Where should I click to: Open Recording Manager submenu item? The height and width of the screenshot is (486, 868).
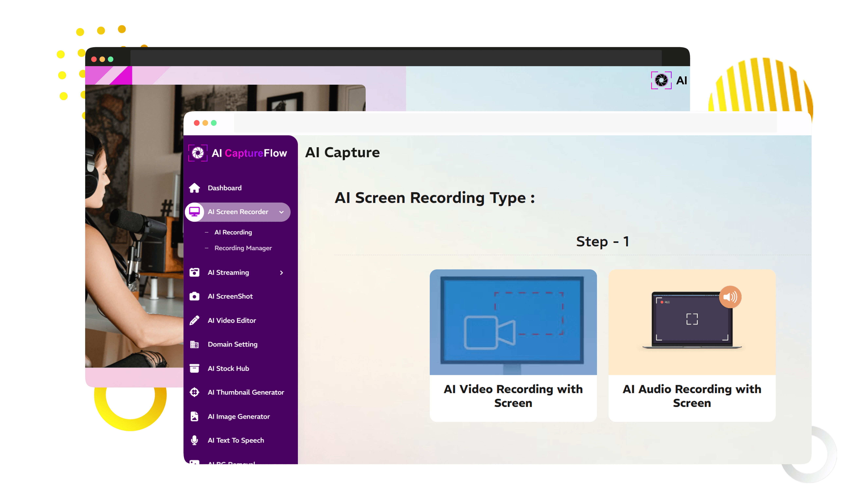tap(243, 248)
